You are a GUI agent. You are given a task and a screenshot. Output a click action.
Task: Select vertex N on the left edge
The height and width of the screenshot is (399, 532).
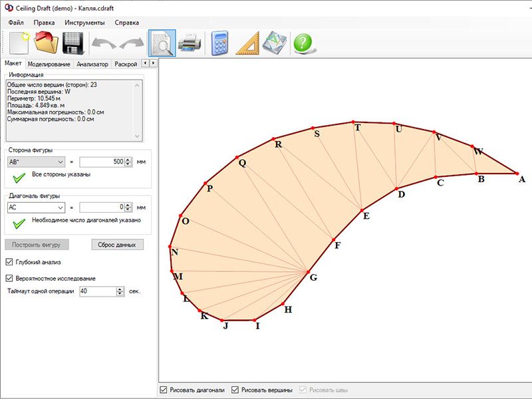(x=170, y=247)
